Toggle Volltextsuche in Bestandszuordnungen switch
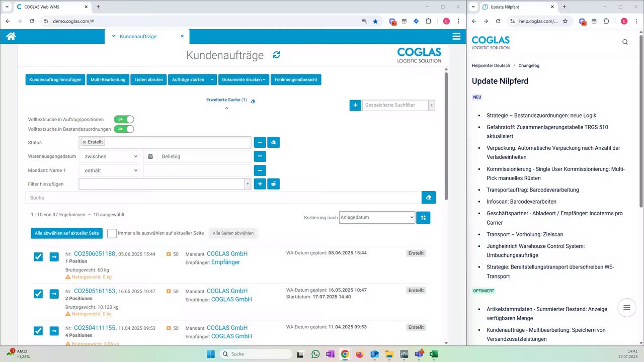The height and width of the screenshot is (362, 644). 124,129
